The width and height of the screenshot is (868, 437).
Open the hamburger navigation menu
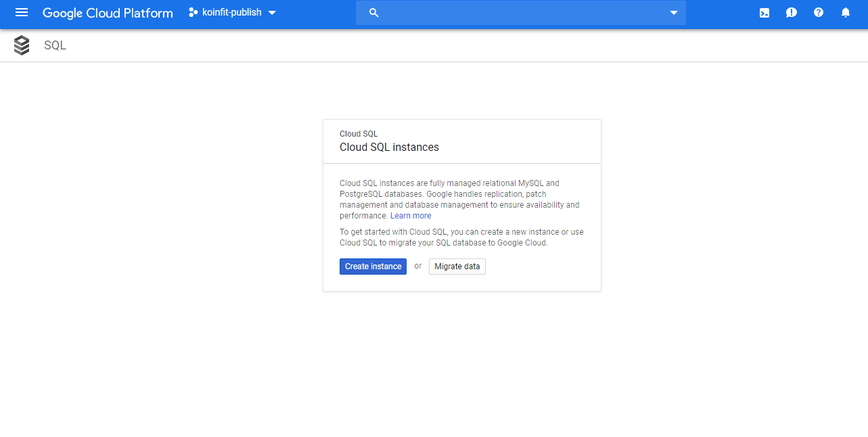coord(22,13)
